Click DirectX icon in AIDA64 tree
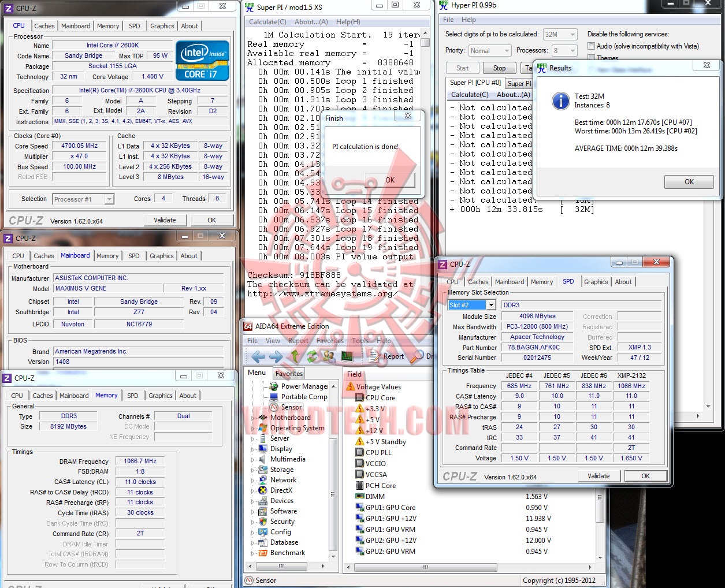This screenshot has width=725, height=588. (263, 490)
